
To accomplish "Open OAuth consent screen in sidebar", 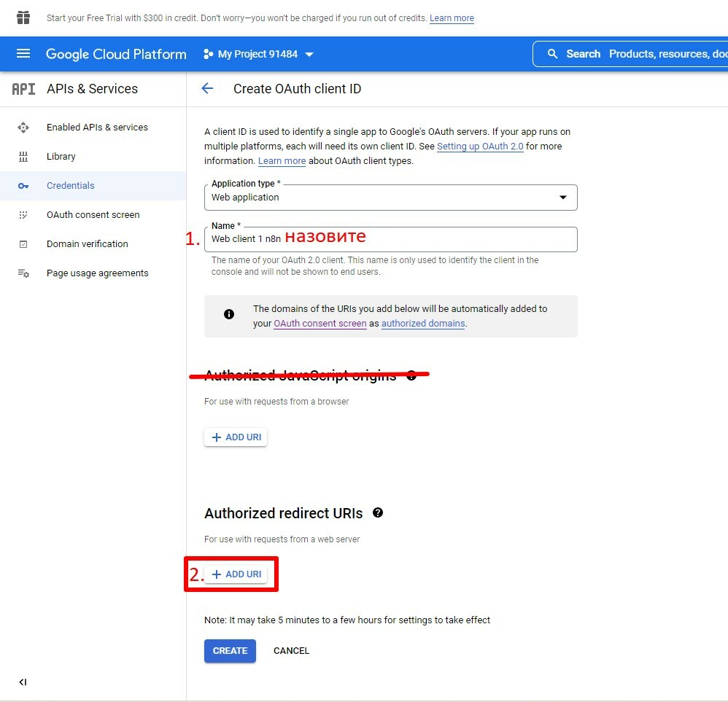I will click(93, 215).
